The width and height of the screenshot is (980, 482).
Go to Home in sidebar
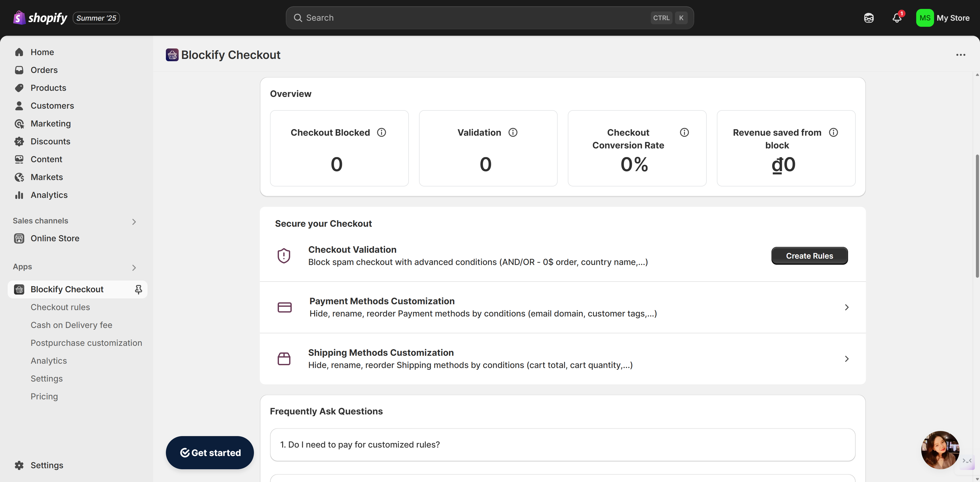[x=77, y=52]
